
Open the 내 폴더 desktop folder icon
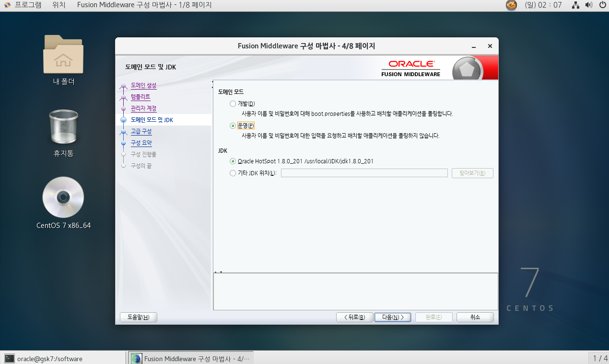pos(63,54)
